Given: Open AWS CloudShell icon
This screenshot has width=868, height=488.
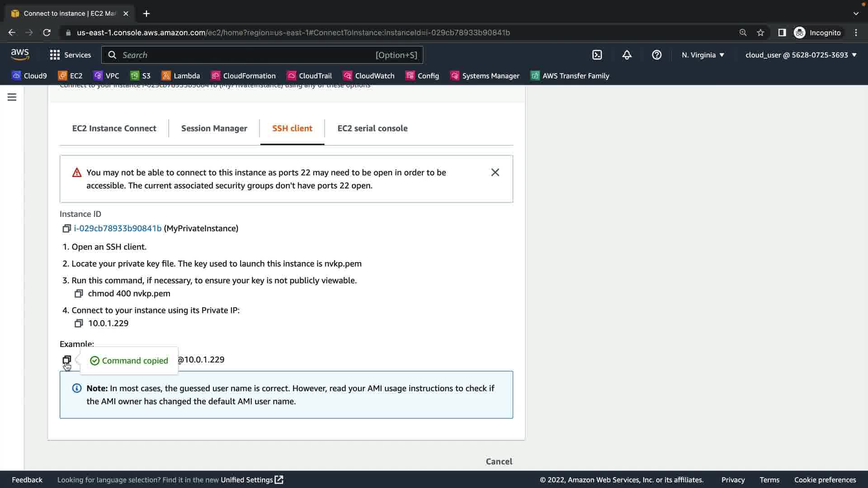Looking at the screenshot, I should (x=597, y=55).
